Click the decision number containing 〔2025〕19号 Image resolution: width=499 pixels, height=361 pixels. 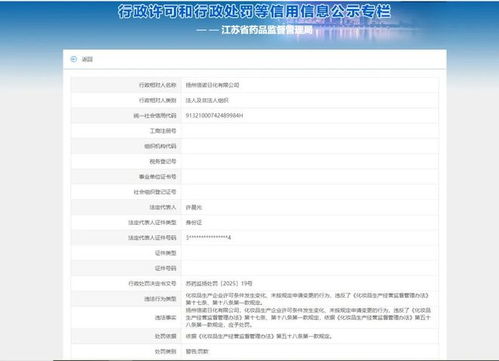[x=219, y=284]
